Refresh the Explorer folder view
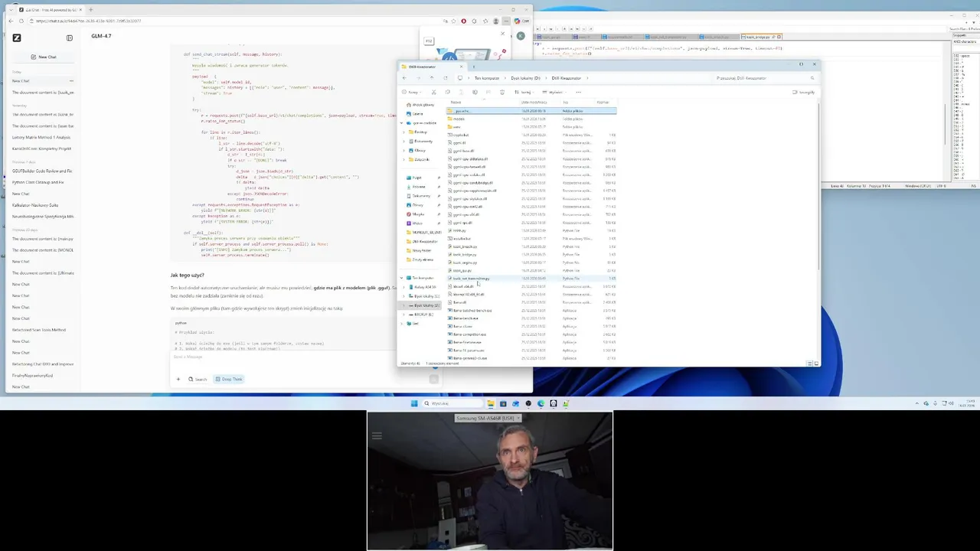The width and height of the screenshot is (980, 551). point(446,78)
